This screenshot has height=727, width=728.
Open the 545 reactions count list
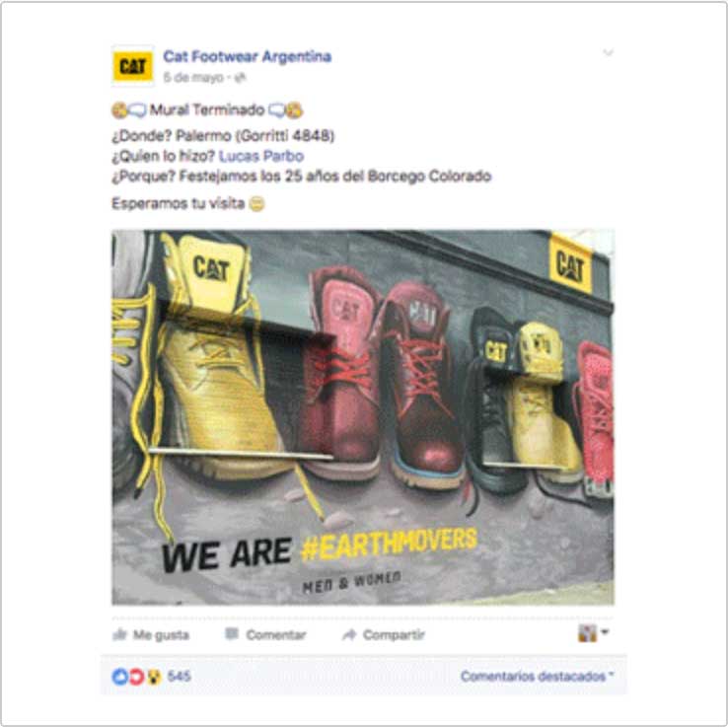point(180,677)
